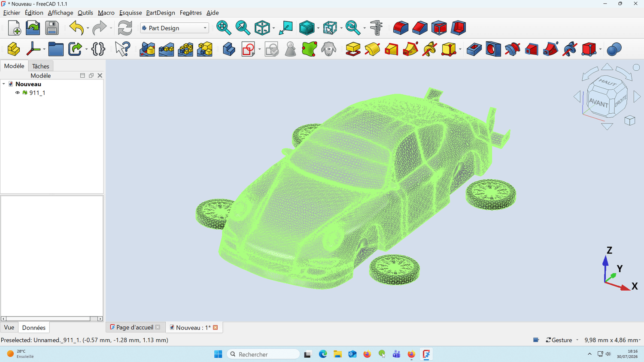Click the yellow Create body icon
This screenshot has width=644, height=362.
click(14, 49)
